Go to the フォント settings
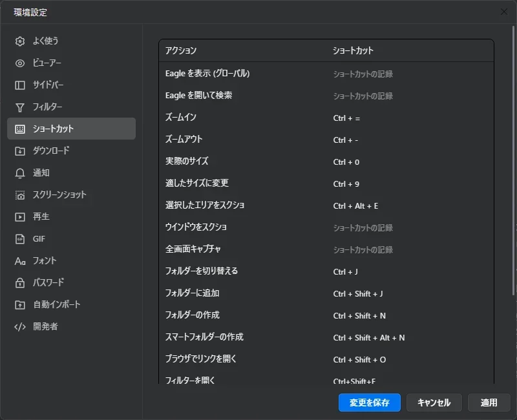This screenshot has height=420, width=517. [x=71, y=260]
